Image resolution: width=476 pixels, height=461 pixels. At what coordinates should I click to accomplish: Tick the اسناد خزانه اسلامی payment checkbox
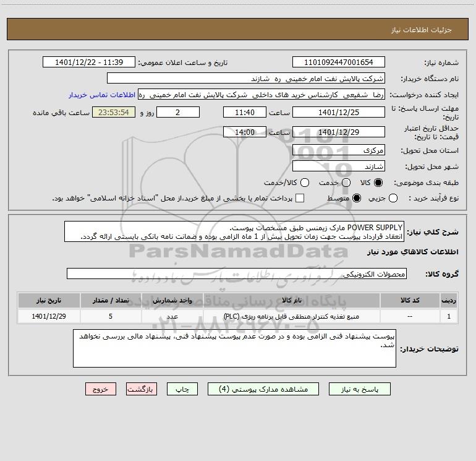tap(300, 198)
